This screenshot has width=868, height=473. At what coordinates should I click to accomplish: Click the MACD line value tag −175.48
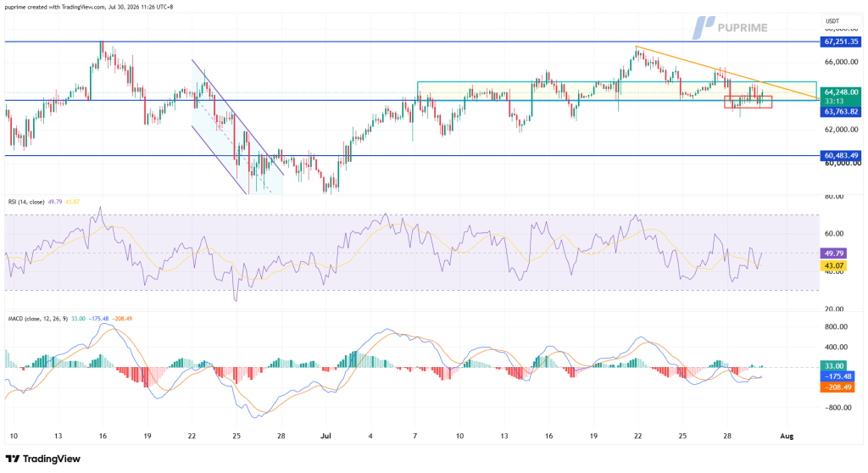tap(837, 376)
